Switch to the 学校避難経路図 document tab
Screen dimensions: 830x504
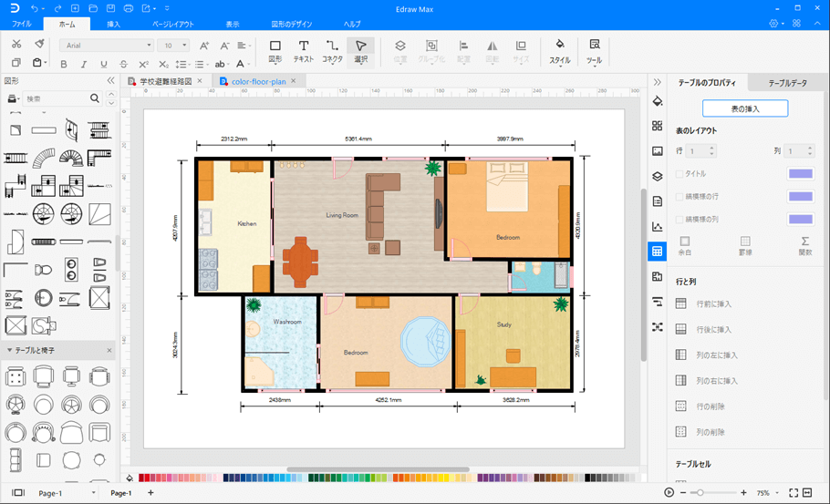click(x=165, y=81)
